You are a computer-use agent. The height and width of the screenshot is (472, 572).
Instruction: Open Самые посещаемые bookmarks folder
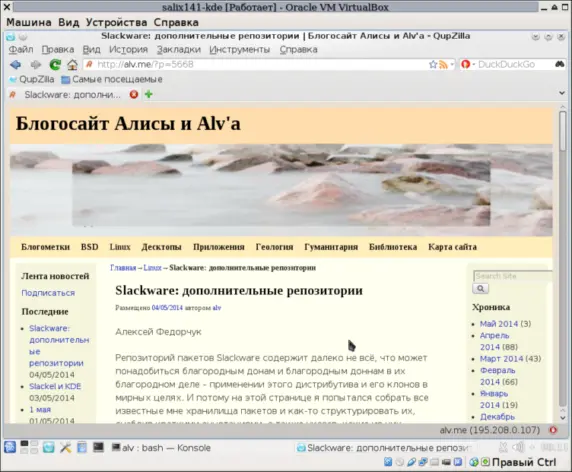(112, 80)
